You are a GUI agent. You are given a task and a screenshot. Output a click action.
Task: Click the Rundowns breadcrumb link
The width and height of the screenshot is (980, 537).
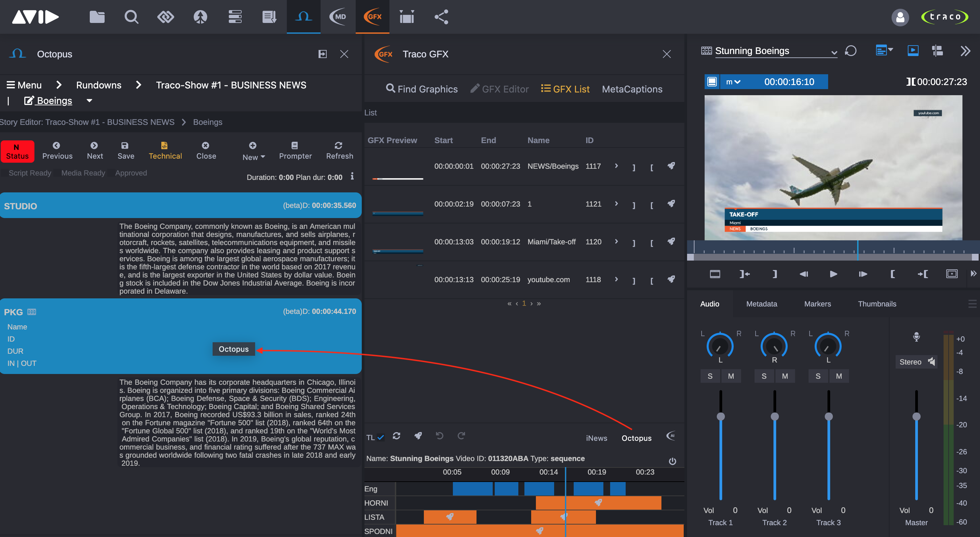(99, 85)
